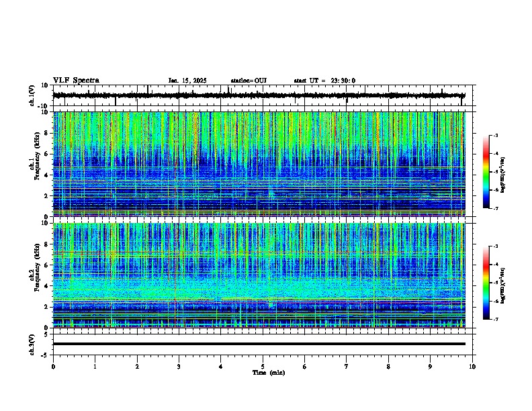The image size is (532, 411).
Task: Click the "8" tick on the Time axis
Action: (388, 367)
